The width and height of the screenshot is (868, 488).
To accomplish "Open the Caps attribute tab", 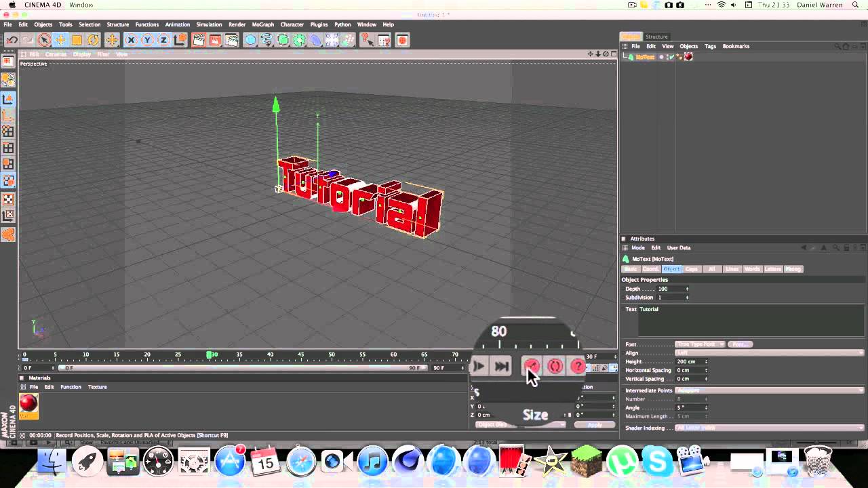I will pyautogui.click(x=691, y=269).
